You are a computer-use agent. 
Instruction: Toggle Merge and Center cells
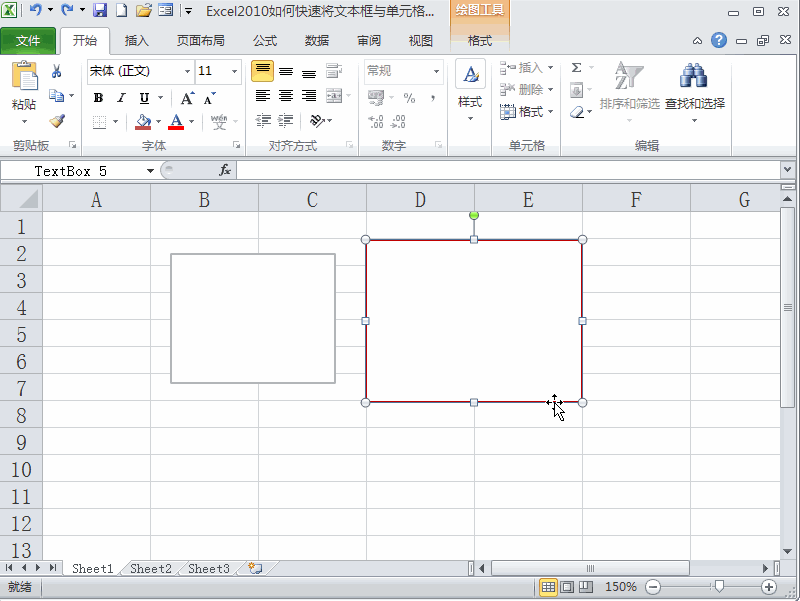click(x=332, y=97)
